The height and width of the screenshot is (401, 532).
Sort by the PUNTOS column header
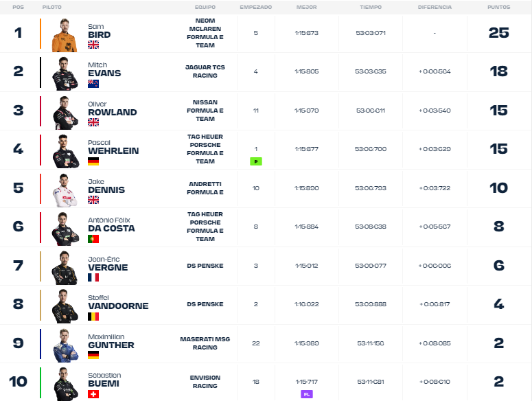(499, 7)
